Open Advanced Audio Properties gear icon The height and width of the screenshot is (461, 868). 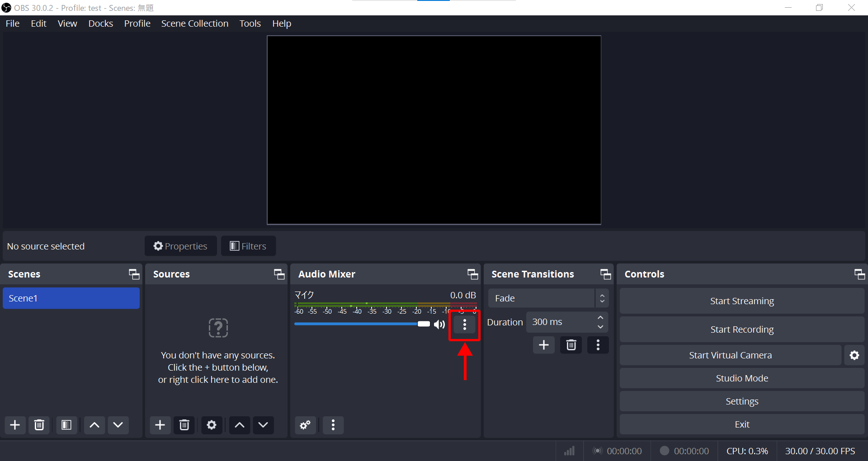305,425
